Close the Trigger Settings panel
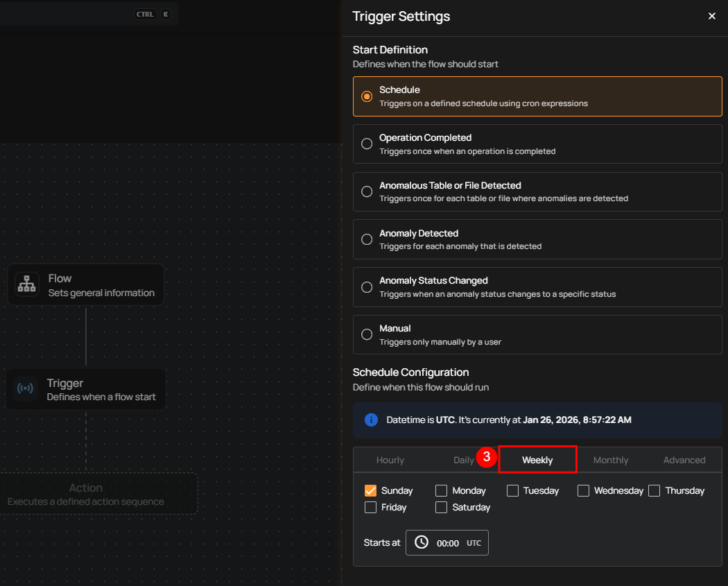 click(711, 16)
